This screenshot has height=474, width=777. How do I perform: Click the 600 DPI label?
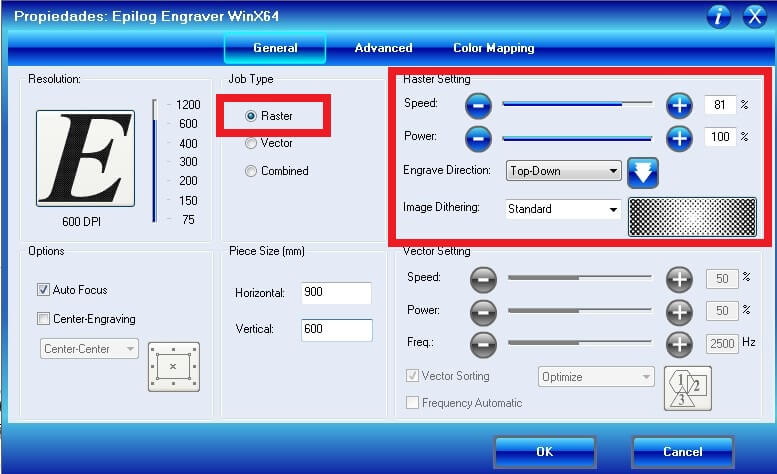(x=81, y=222)
